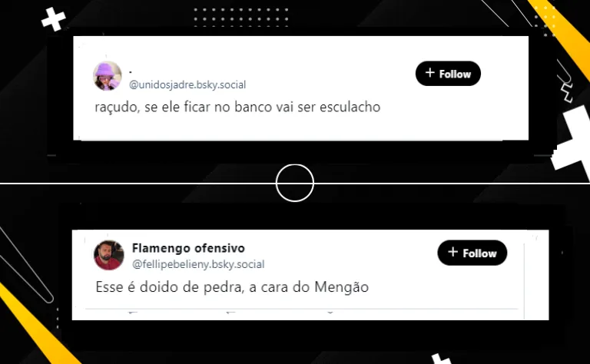Click the white center circle graphic

tap(295, 183)
